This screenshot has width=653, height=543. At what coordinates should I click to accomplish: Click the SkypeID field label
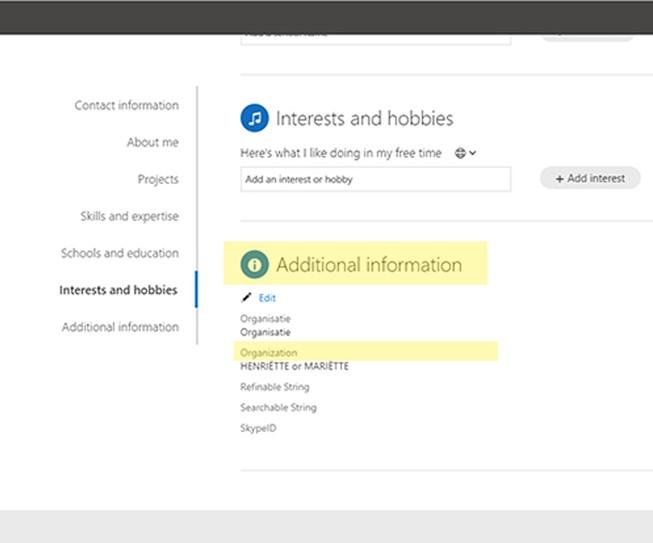point(258,429)
